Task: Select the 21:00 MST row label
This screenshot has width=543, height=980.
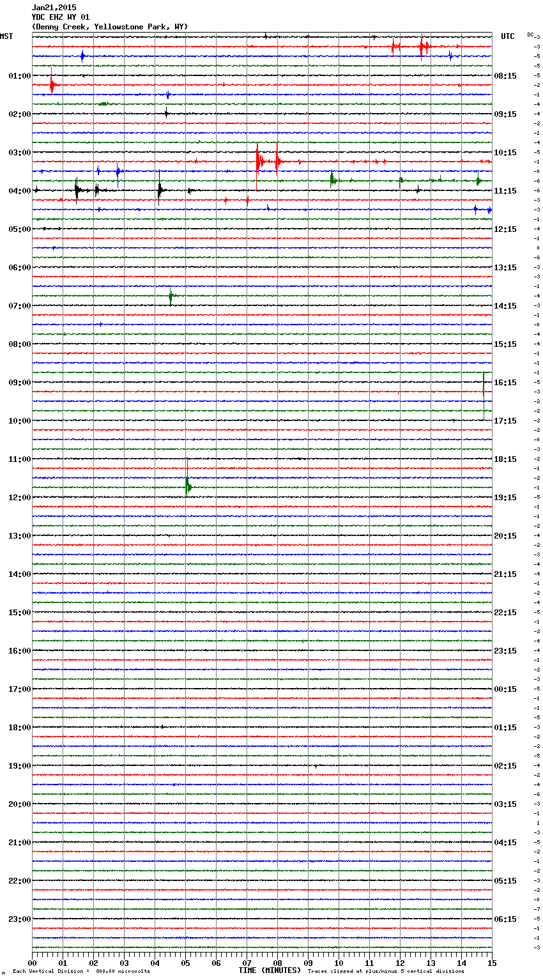Action: [19, 843]
